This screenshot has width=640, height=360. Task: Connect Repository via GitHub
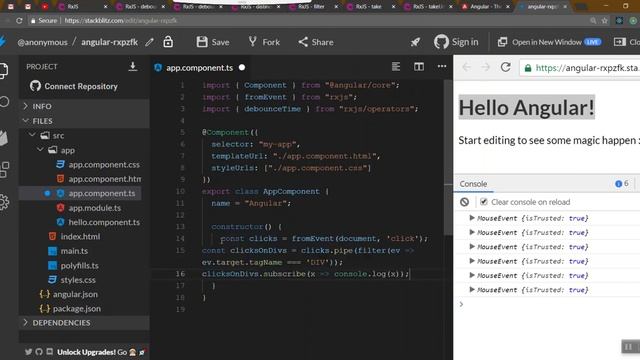click(x=74, y=86)
